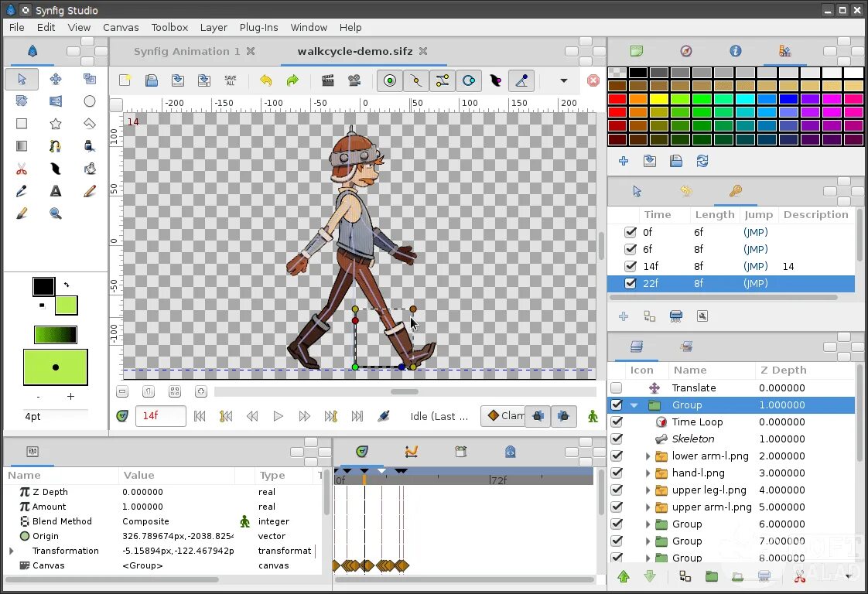
Task: Select the Star tool in toolbox
Action: [56, 124]
